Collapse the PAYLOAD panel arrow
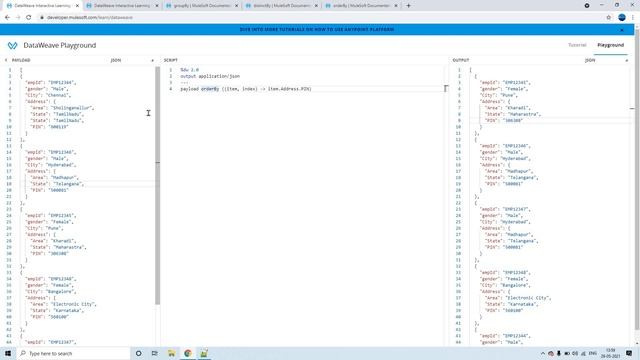 pyautogui.click(x=6, y=60)
